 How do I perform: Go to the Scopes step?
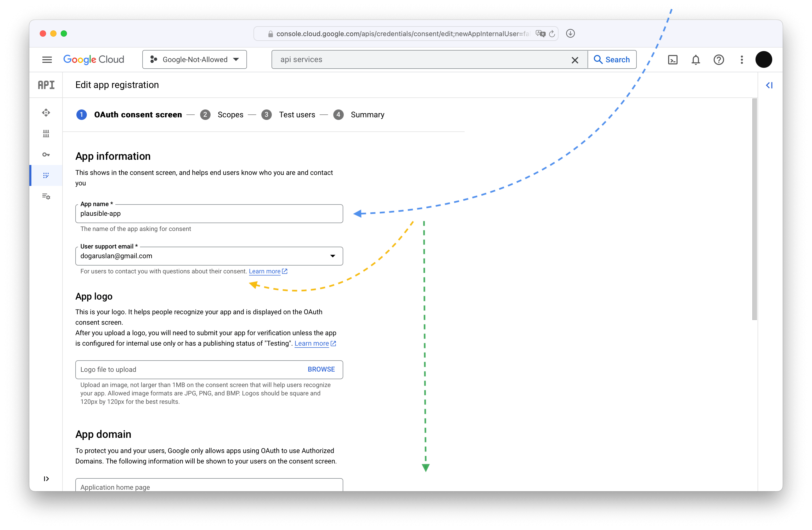point(230,115)
